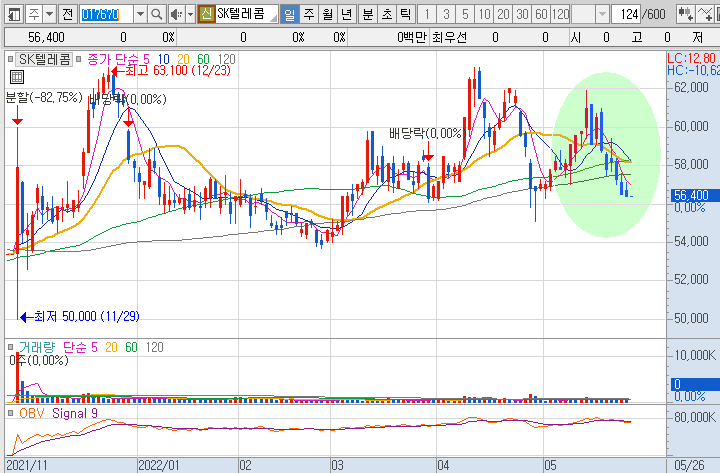The width and height of the screenshot is (720, 473).
Task: Select the 분 minute chart period
Action: point(368,15)
